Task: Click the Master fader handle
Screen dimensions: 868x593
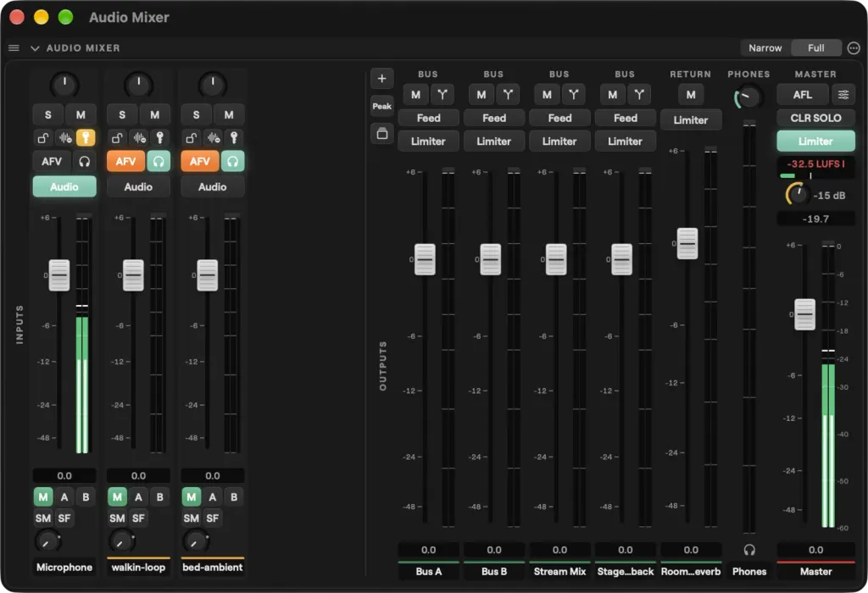Action: (x=805, y=314)
